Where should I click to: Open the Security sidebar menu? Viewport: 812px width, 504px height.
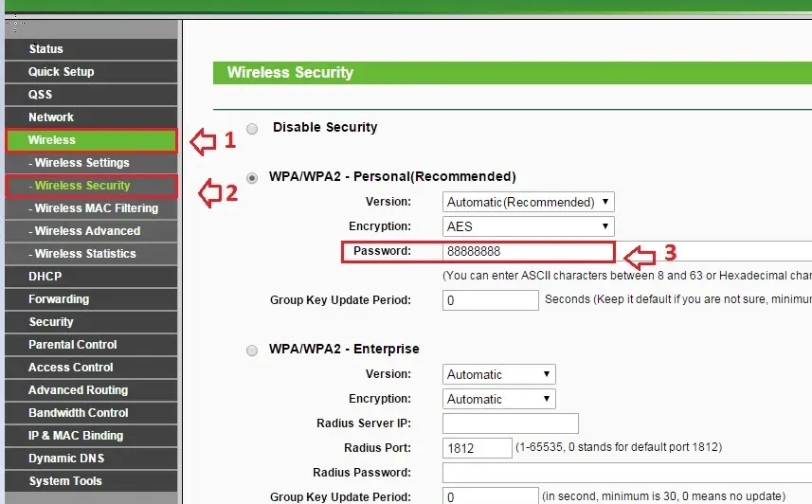point(91,323)
